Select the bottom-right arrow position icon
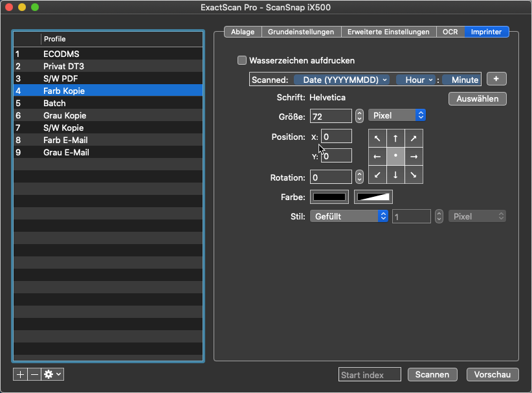 pos(414,175)
